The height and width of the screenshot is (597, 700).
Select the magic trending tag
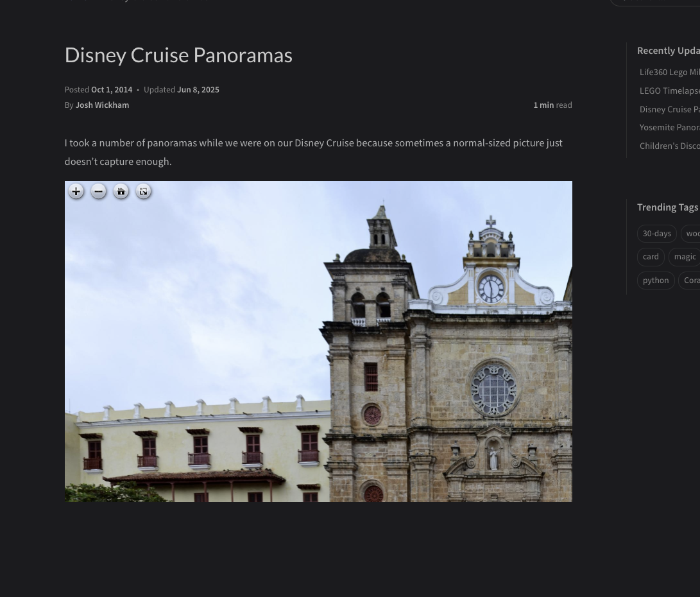point(685,257)
